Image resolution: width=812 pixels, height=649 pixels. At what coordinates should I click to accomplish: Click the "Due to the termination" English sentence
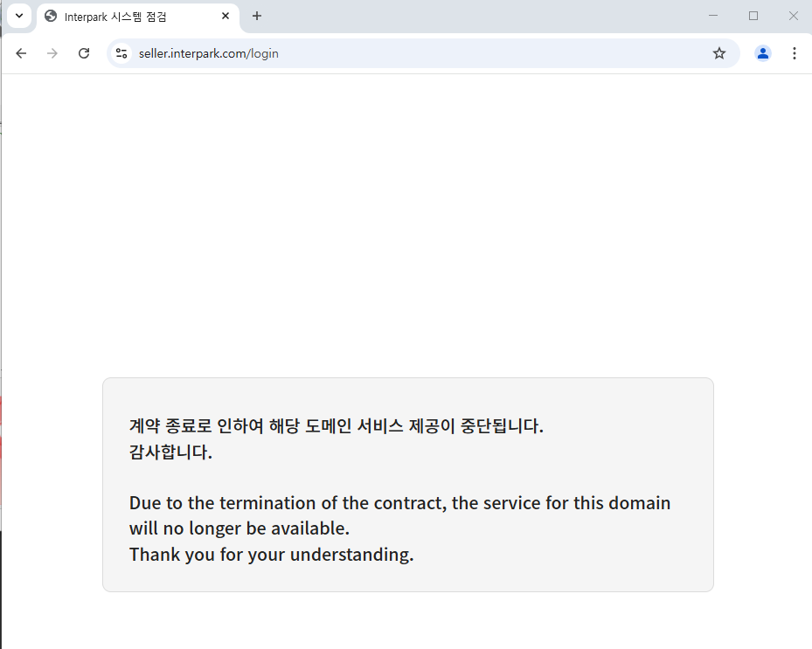click(x=399, y=515)
